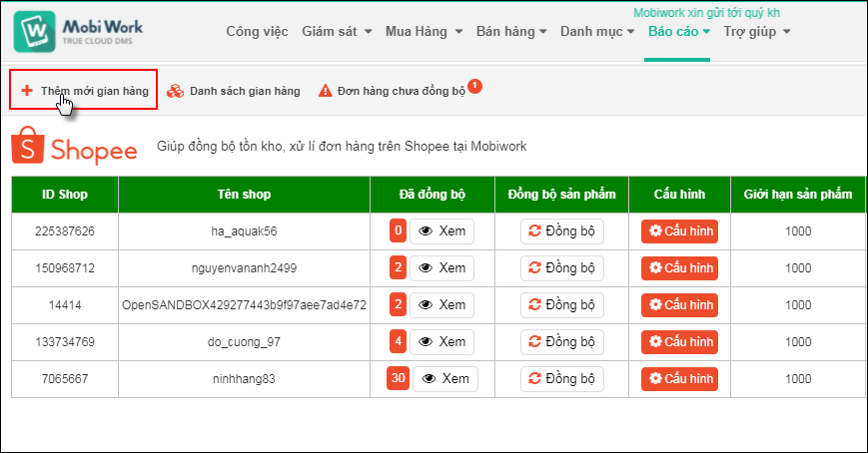Open Cấu hình settings for ninhhang83
Image resolution: width=868 pixels, height=453 pixels.
680,379
